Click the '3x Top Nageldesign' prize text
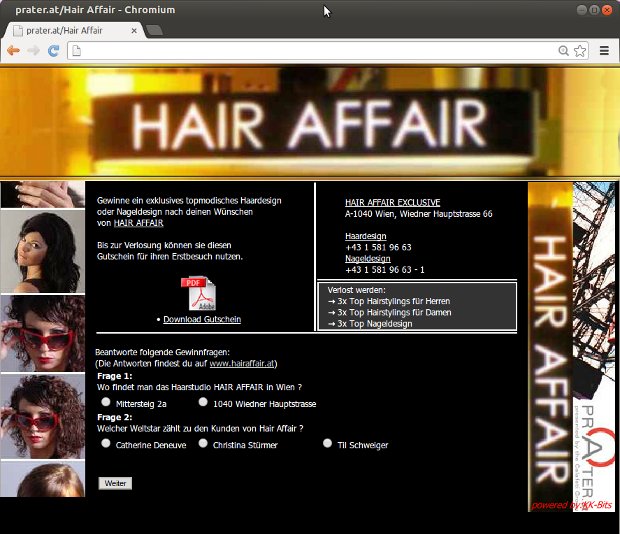This screenshot has height=534, width=620. pyautogui.click(x=374, y=324)
